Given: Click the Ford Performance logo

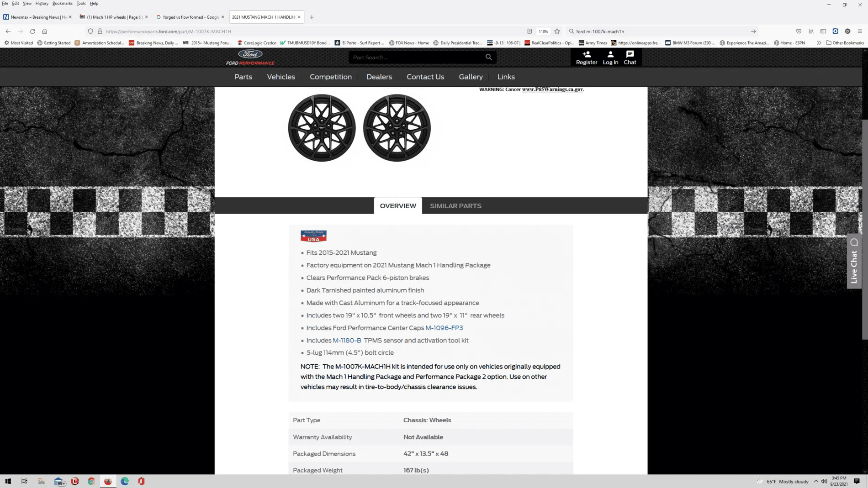Looking at the screenshot, I should click(x=250, y=58).
